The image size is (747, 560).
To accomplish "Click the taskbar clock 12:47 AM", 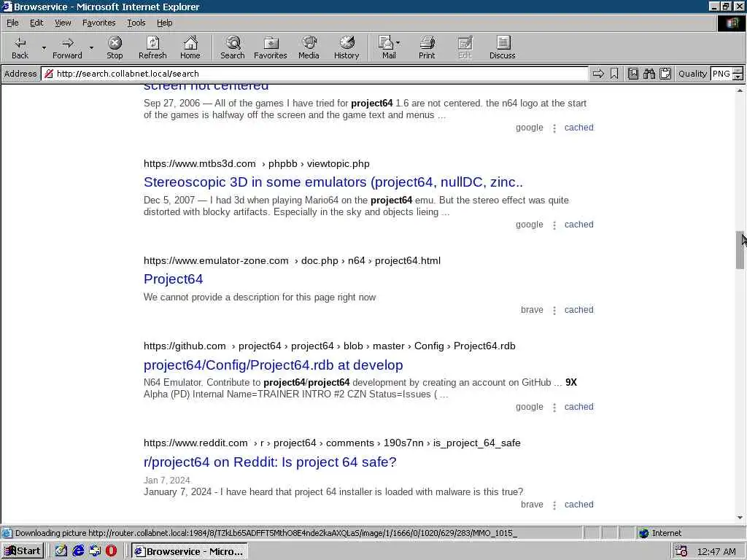I will (x=716, y=551).
